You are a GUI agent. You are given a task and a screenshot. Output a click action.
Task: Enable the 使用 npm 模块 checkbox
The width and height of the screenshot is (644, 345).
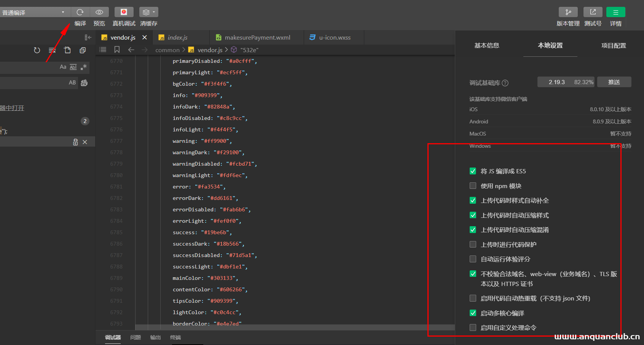pyautogui.click(x=473, y=186)
